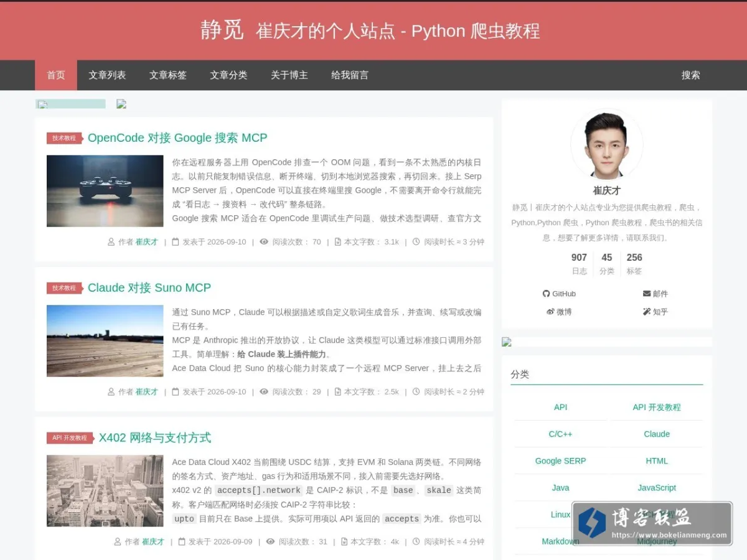Screen dimensions: 747x560
Task: Browse the API 开发教程 category
Action: pyautogui.click(x=657, y=408)
